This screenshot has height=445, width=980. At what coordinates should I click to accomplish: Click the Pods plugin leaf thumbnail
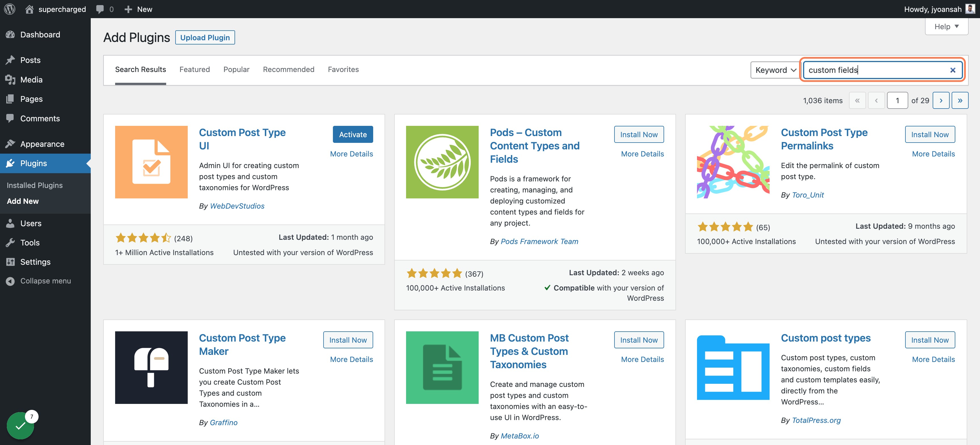coord(442,162)
